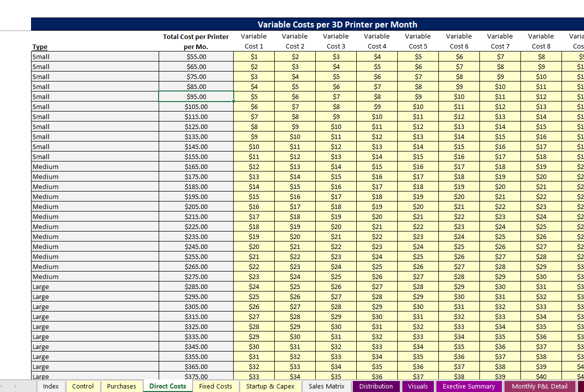This screenshot has height=392, width=584.
Task: Select 'Total Cost per Printer per Mo.' header
Action: (x=196, y=41)
